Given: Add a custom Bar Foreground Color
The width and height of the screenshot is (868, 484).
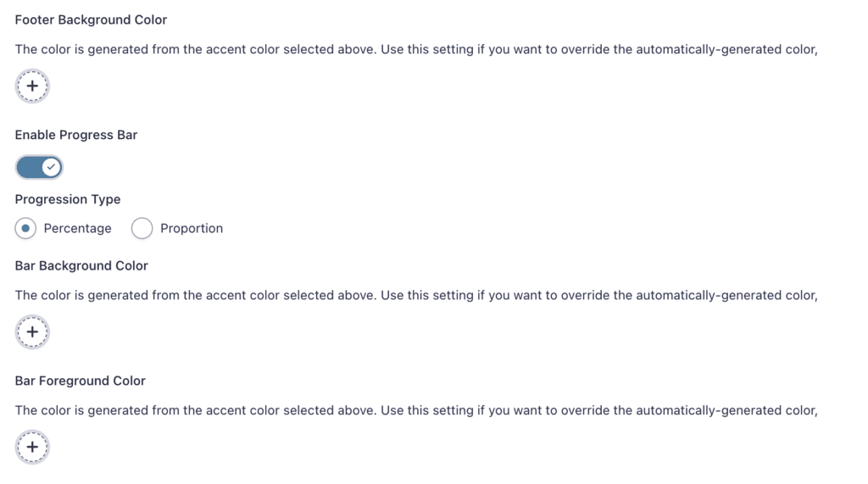Looking at the screenshot, I should click(32, 447).
